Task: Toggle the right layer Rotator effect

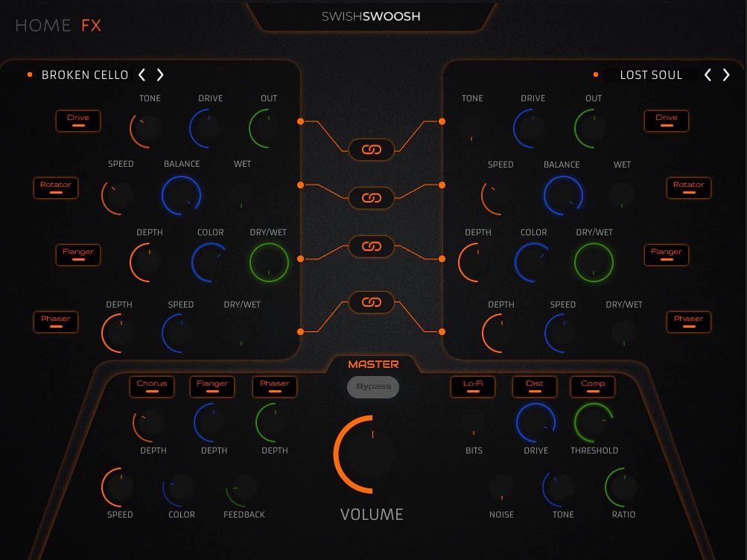Action: (x=688, y=188)
